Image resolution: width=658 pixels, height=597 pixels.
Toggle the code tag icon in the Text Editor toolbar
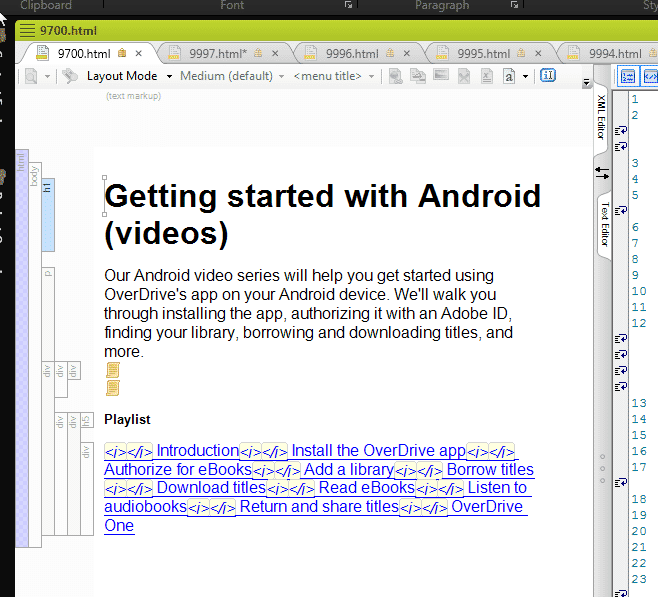pos(649,77)
